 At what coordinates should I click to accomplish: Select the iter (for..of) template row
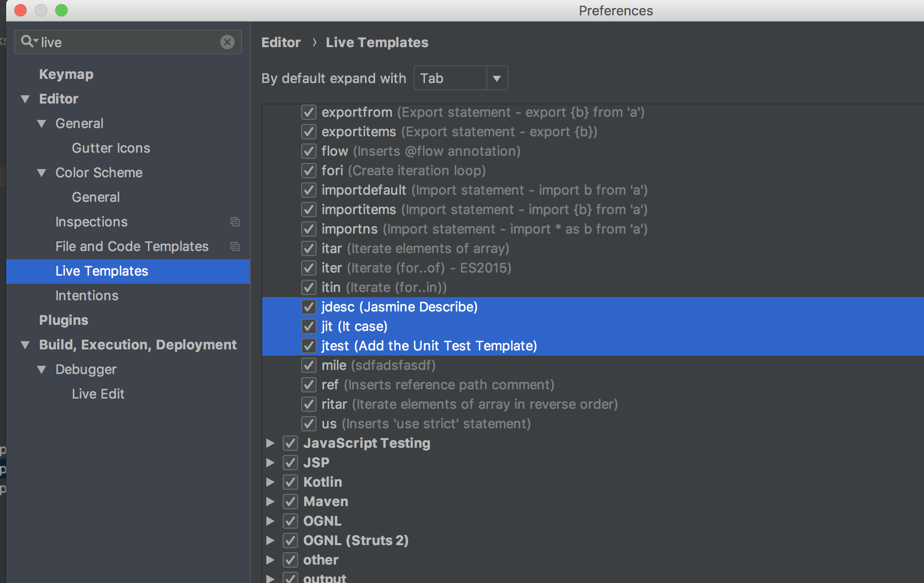pos(593,268)
